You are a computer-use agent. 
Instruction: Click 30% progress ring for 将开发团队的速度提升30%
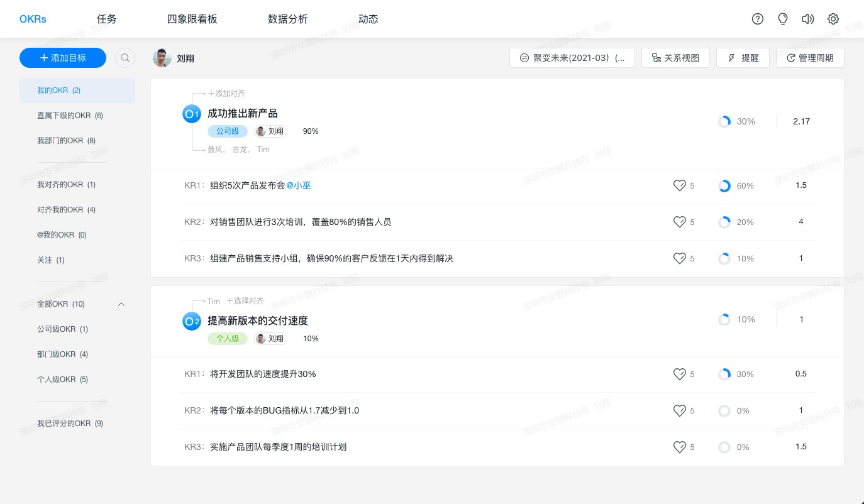click(x=724, y=374)
